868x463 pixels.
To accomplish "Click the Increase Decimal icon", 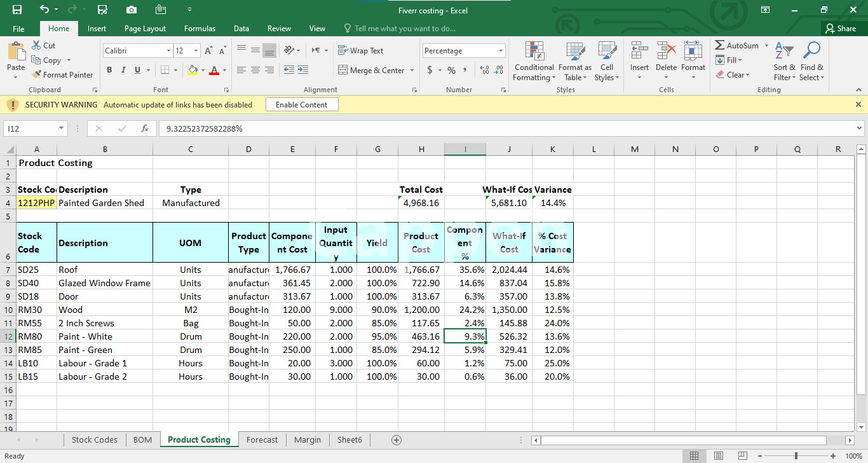I will [x=484, y=70].
